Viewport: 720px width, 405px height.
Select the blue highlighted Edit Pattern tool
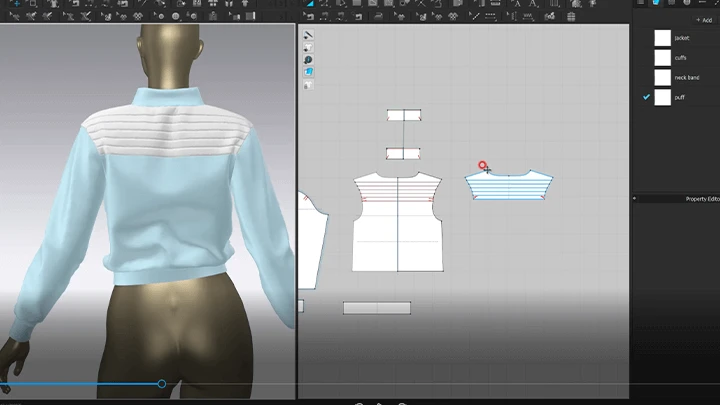click(309, 4)
